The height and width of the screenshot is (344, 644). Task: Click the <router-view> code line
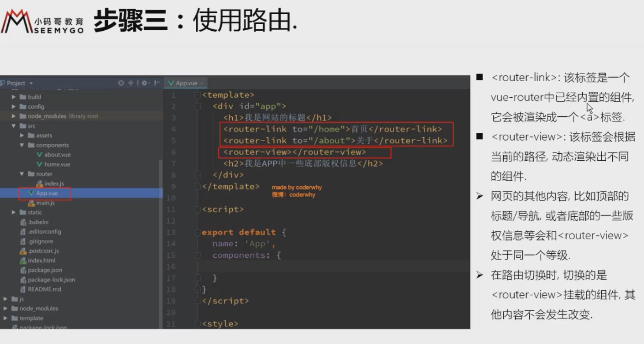pos(295,152)
